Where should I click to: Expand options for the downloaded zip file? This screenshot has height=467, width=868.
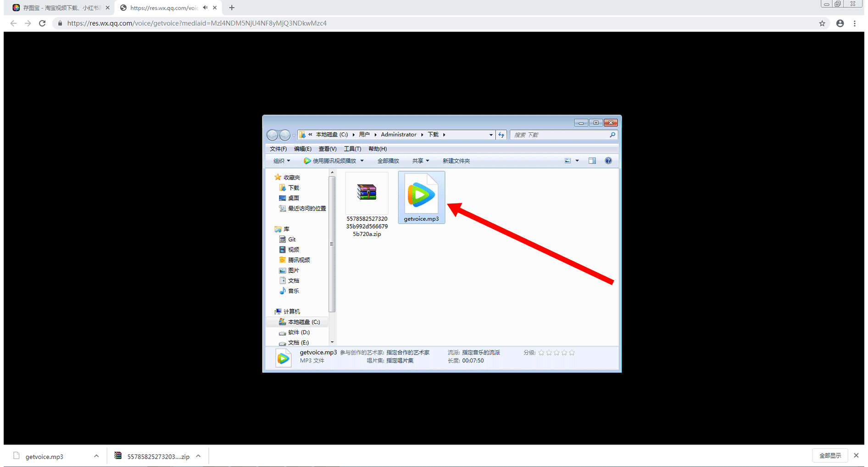pyautogui.click(x=198, y=456)
